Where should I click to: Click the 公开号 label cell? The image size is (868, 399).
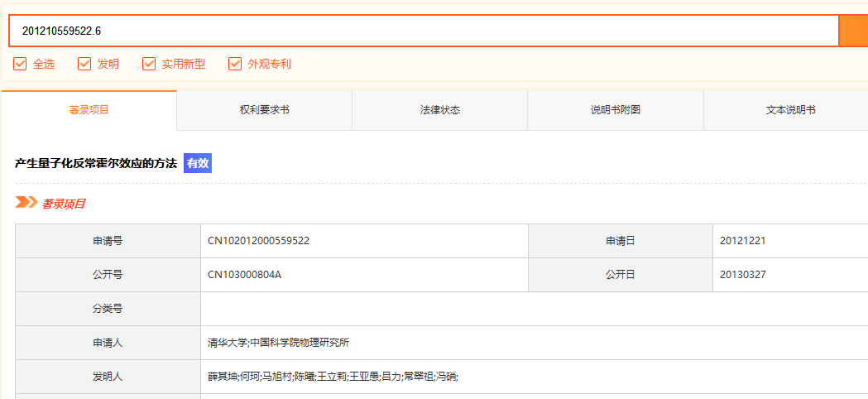coord(108,275)
